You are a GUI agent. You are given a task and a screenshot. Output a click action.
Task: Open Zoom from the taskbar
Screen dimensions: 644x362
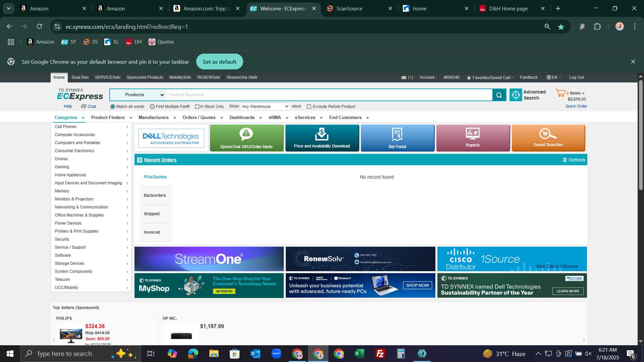[x=276, y=354]
